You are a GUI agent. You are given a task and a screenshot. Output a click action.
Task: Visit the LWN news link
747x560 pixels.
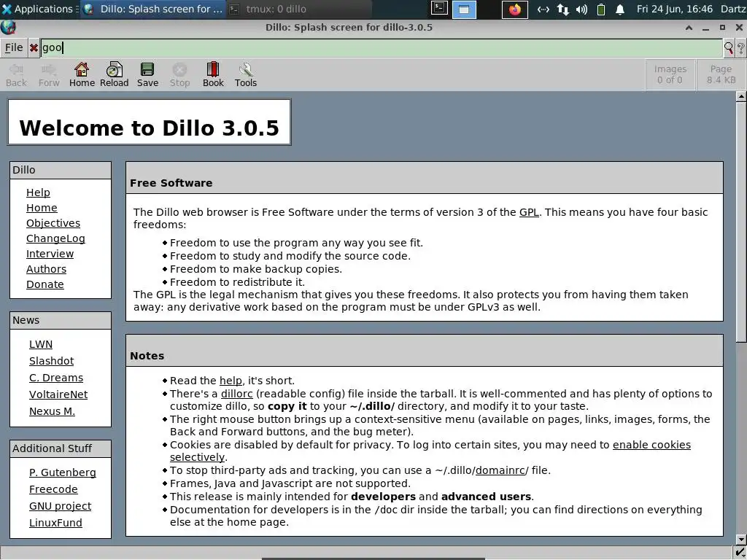coord(41,344)
